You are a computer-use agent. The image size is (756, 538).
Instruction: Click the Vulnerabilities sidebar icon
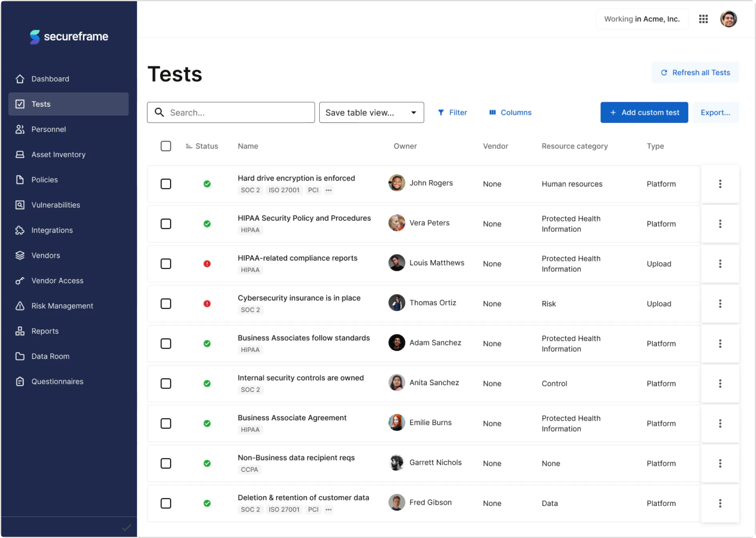click(x=20, y=205)
